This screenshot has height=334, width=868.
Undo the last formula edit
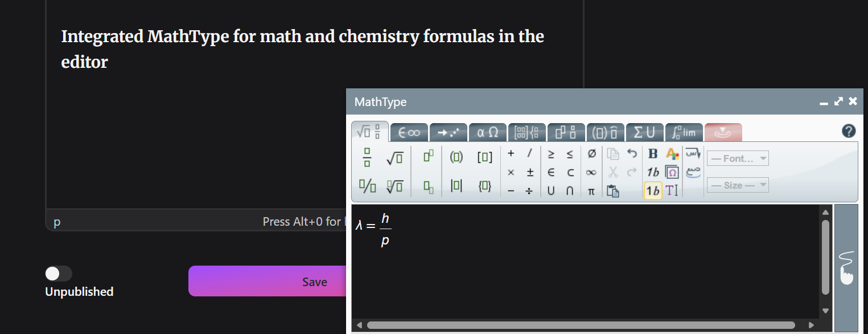(631, 153)
